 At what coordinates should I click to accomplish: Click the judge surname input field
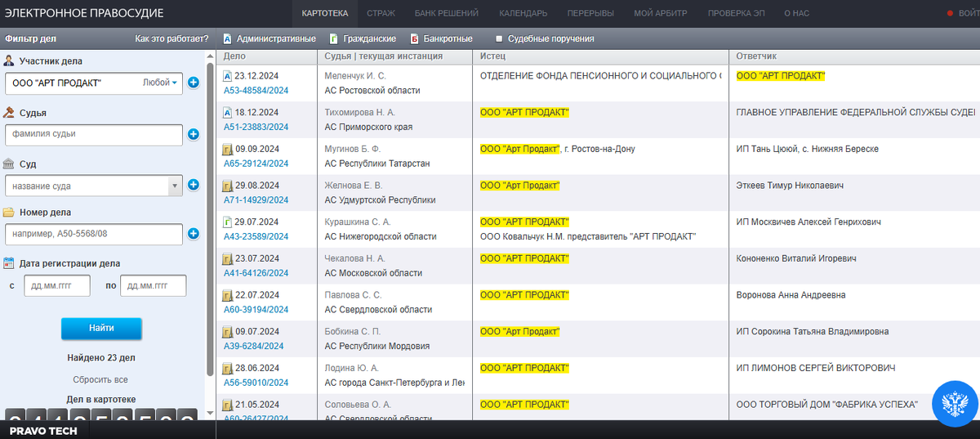(x=93, y=134)
